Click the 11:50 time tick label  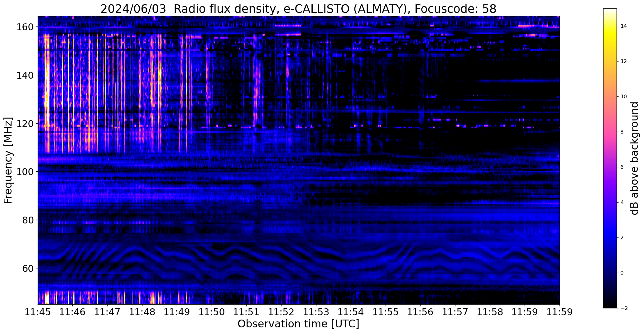pos(212,312)
